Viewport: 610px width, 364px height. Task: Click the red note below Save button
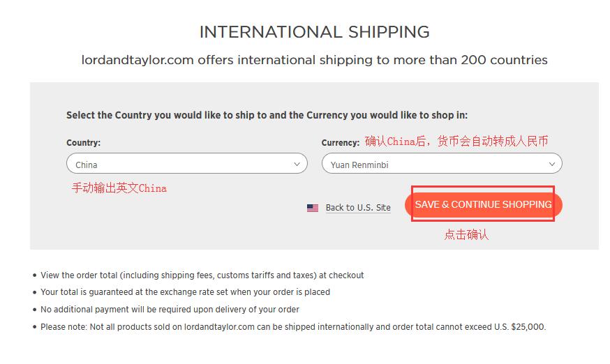466,235
